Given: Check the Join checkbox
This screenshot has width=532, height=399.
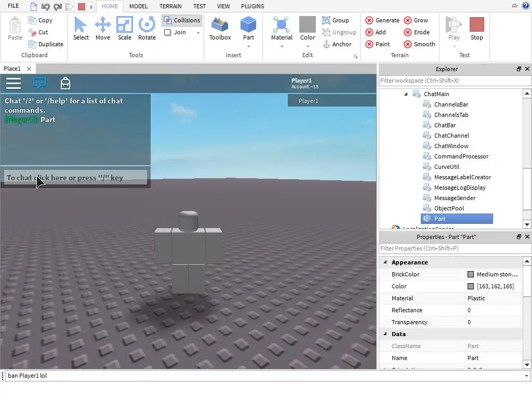Looking at the screenshot, I should (168, 32).
